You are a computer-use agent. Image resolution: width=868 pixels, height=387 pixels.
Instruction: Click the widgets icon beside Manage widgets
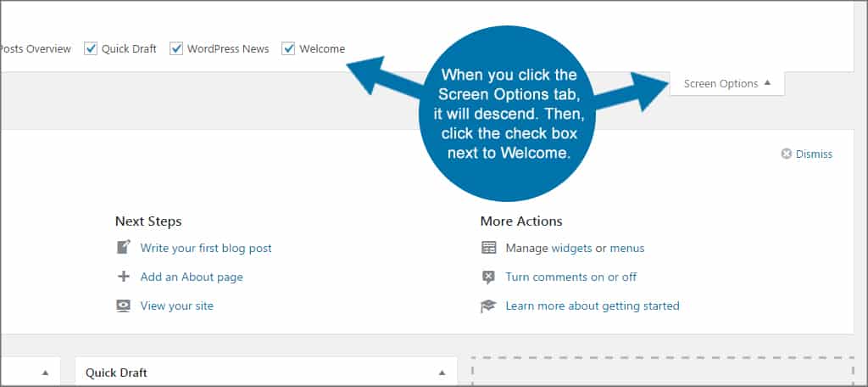tap(488, 248)
